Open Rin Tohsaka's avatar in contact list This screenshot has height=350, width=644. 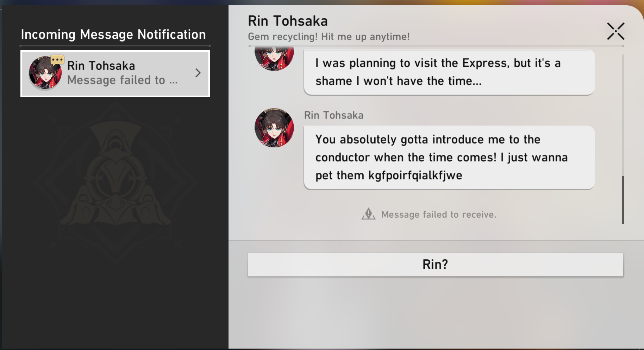(45, 73)
